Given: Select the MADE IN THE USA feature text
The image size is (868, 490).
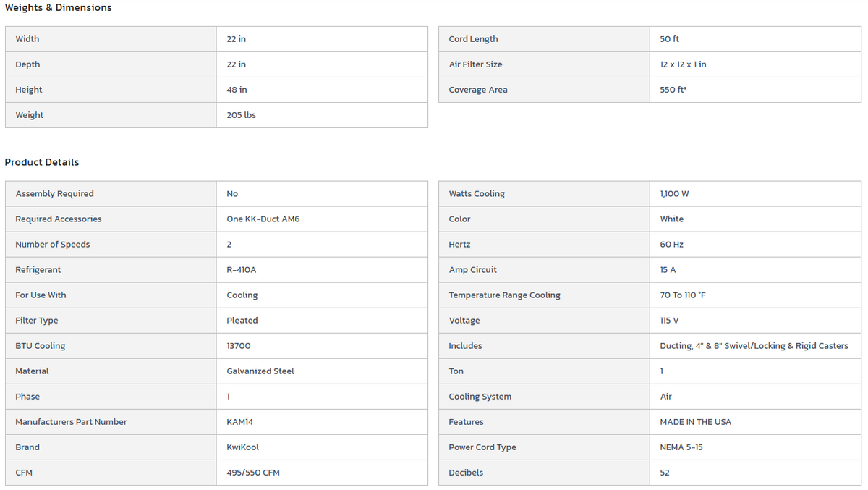Looking at the screenshot, I should (695, 422).
